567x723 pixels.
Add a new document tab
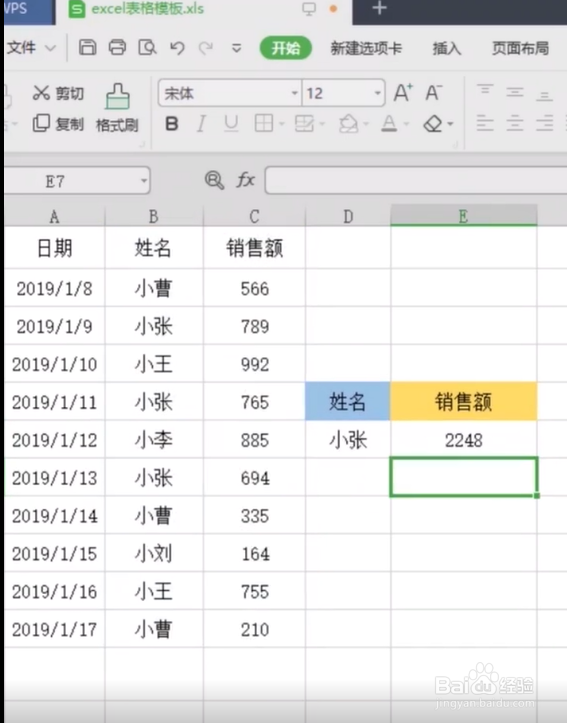[379, 8]
